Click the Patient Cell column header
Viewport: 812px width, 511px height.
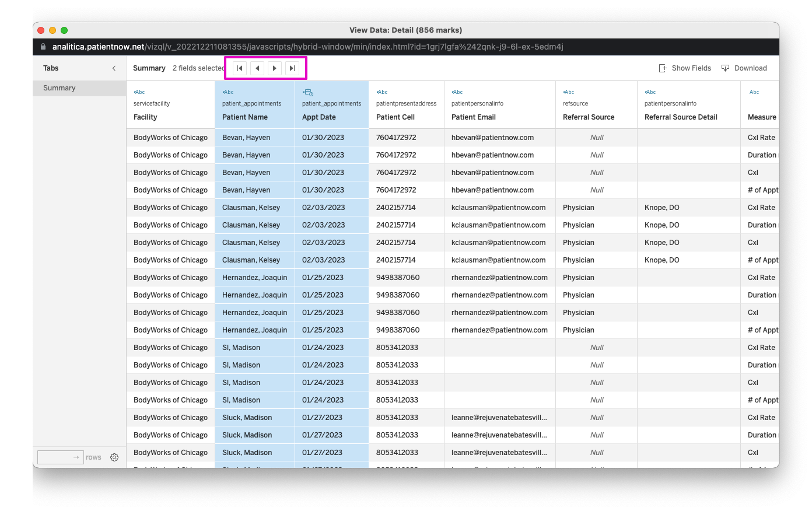coord(395,117)
